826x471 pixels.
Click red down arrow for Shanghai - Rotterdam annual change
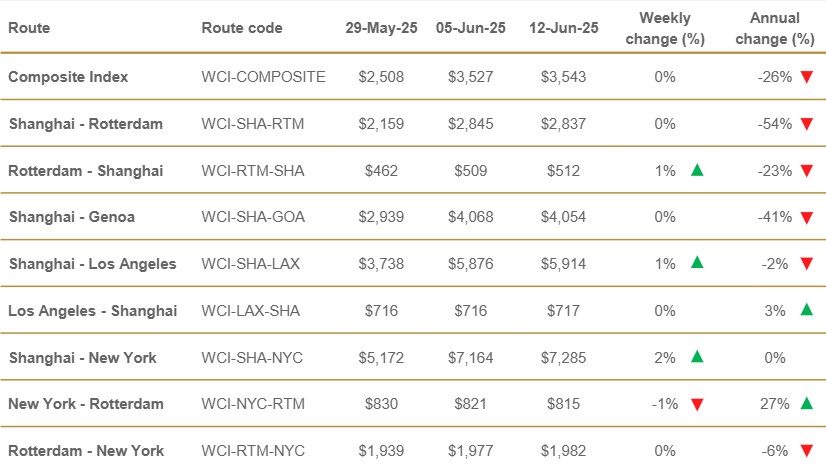pyautogui.click(x=806, y=124)
